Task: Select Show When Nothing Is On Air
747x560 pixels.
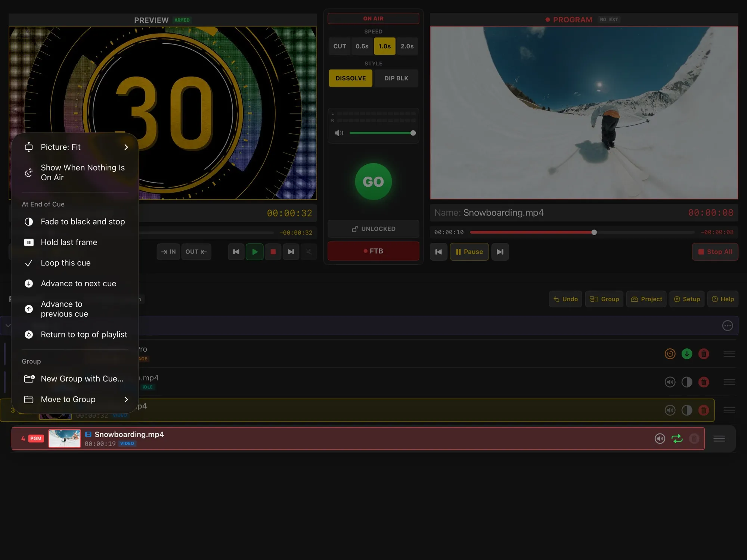Action: [x=75, y=172]
